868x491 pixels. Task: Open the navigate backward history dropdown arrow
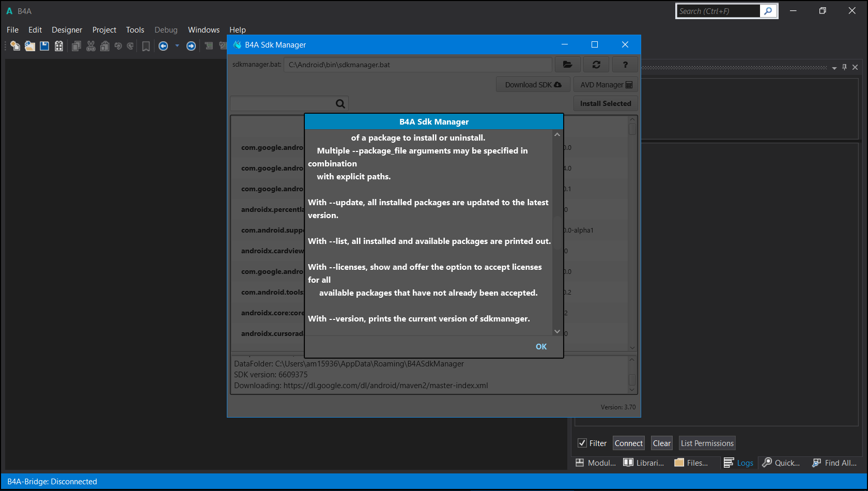[177, 46]
